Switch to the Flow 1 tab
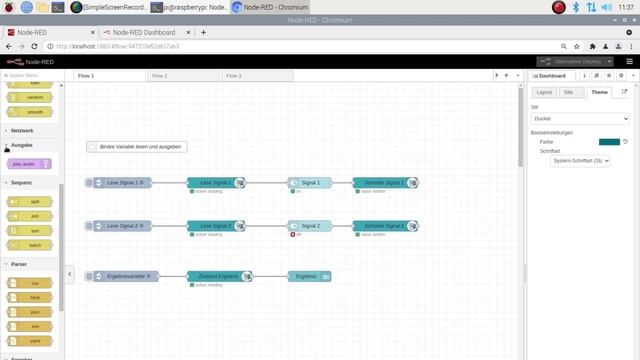 (109, 76)
